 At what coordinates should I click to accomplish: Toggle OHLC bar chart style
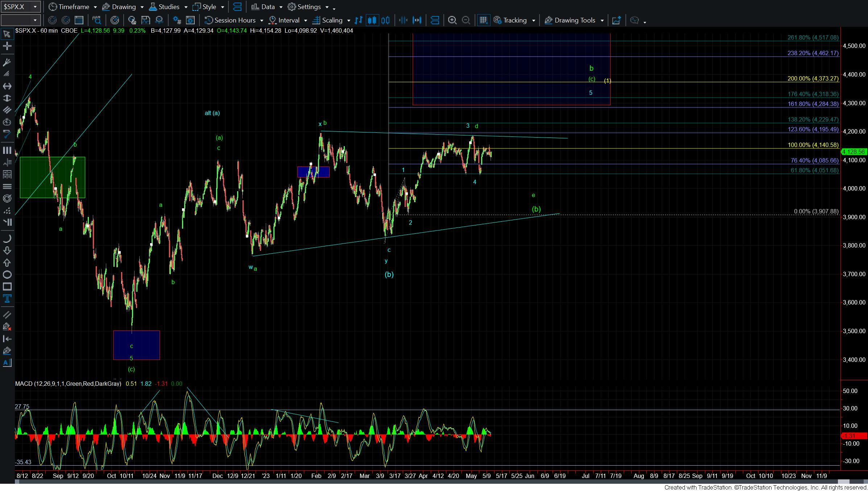(x=359, y=20)
